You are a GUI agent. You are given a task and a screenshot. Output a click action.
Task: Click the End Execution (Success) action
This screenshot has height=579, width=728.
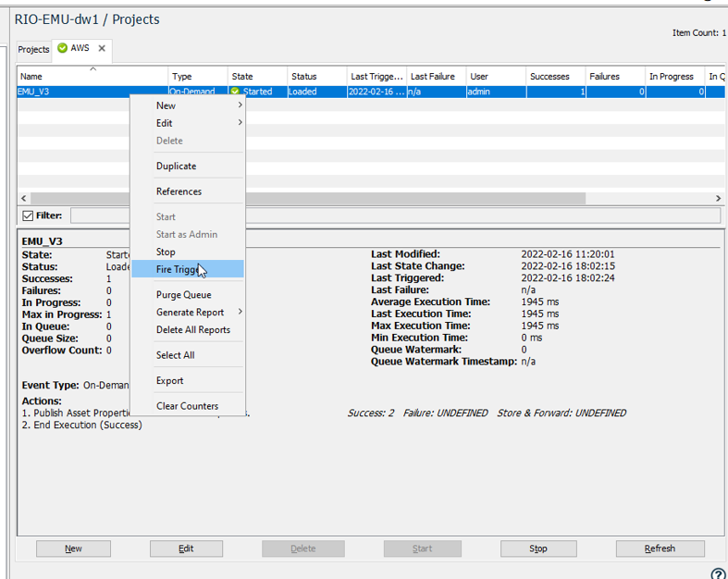point(82,425)
